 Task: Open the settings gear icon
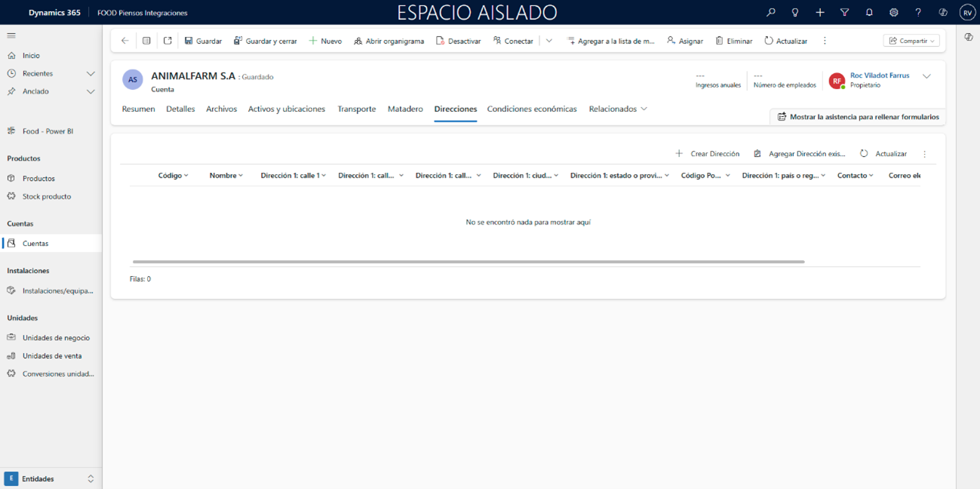coord(893,13)
